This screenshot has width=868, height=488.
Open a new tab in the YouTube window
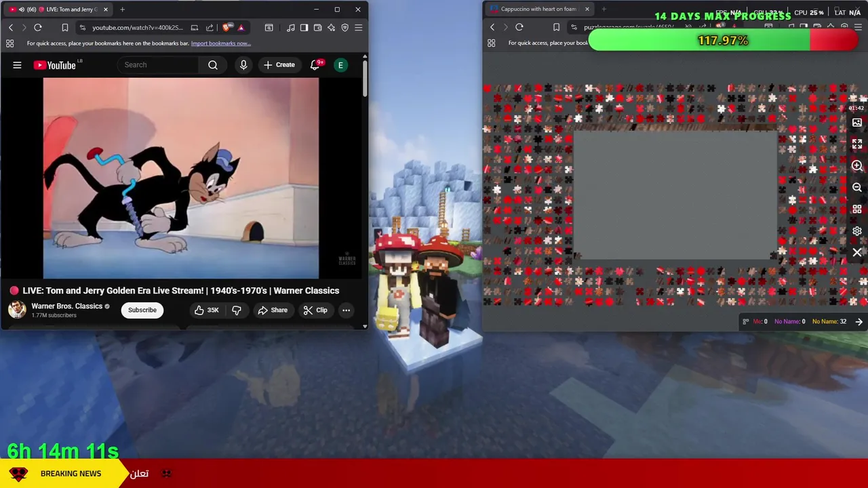point(123,9)
